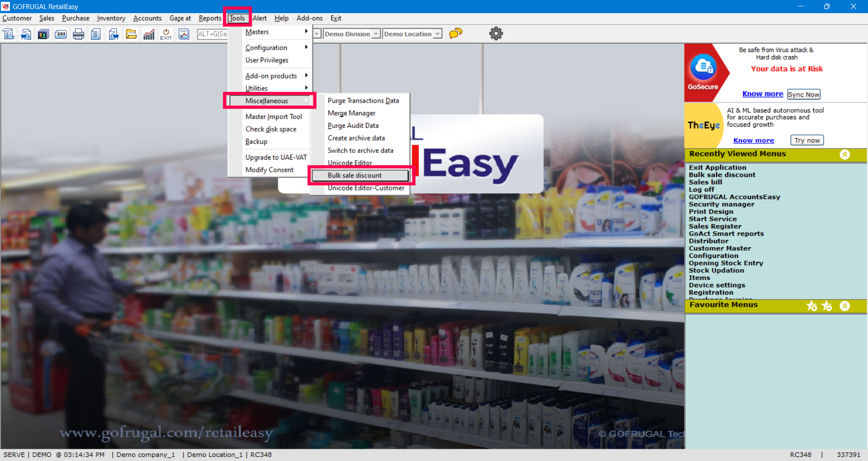Open settings with the gear icon

pos(496,33)
